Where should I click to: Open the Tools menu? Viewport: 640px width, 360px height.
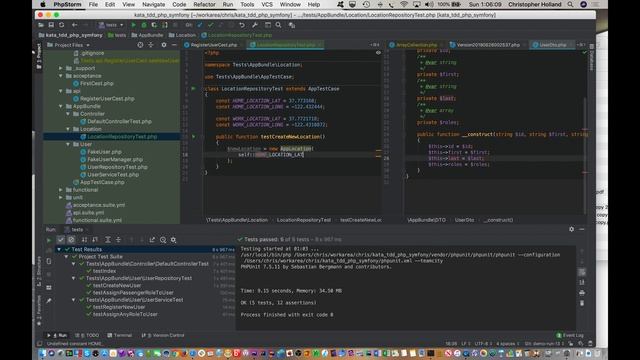(x=247, y=4)
